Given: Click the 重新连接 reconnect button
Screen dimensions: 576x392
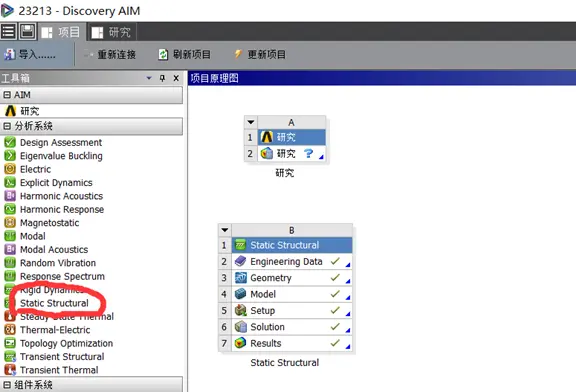Looking at the screenshot, I should pyautogui.click(x=111, y=55).
